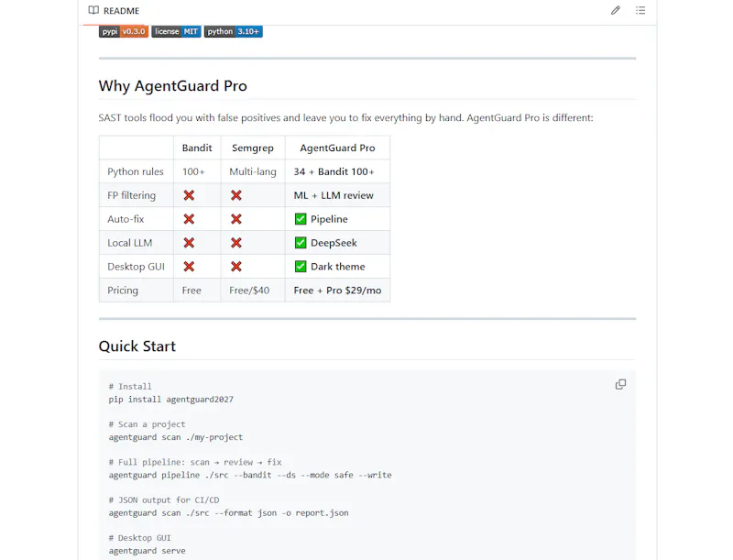Click the red X for Semgrep Desktop GUI
Viewport: 733px width, 560px height.
[x=236, y=267]
